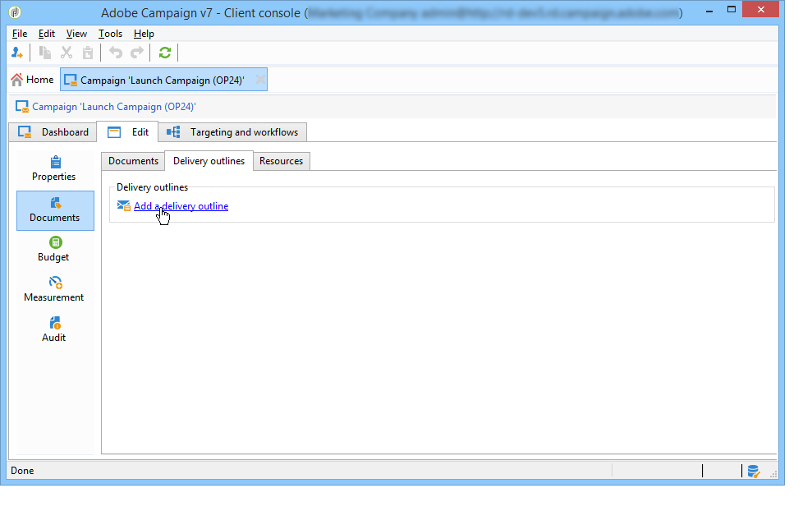Click the green Refresh toolbar icon
812x511 pixels.
165,53
